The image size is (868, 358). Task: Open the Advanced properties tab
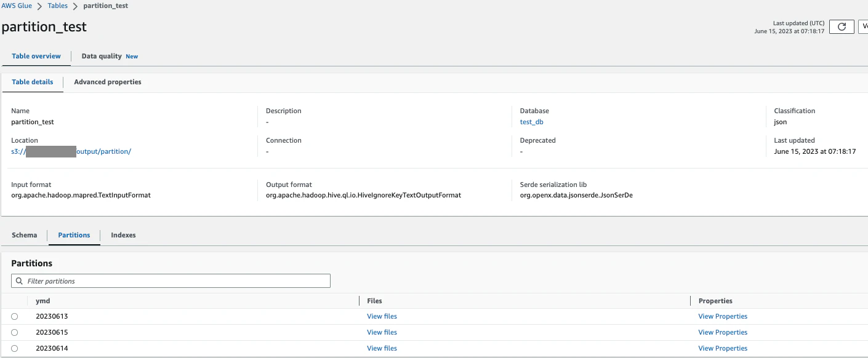(x=108, y=82)
